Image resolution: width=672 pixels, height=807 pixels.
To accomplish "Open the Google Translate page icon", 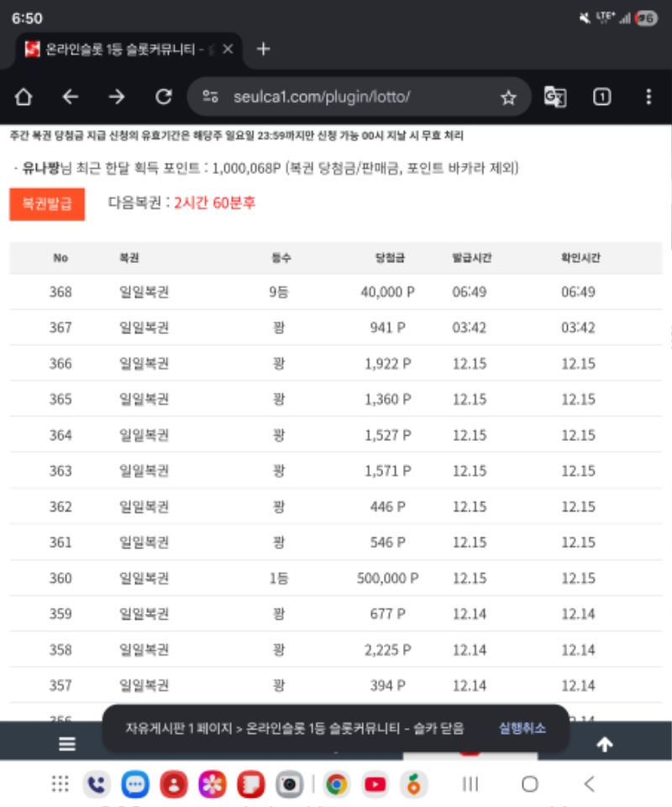I will click(x=555, y=97).
